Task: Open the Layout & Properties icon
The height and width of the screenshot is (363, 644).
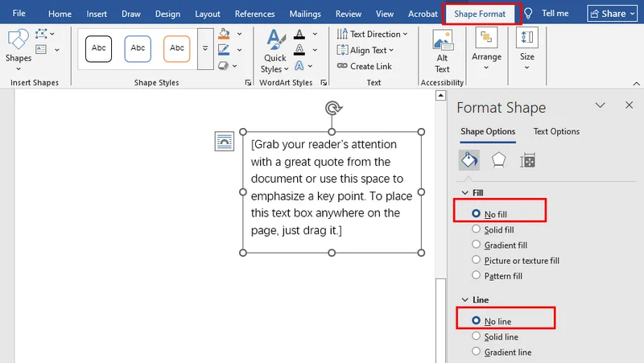Action: (x=527, y=161)
